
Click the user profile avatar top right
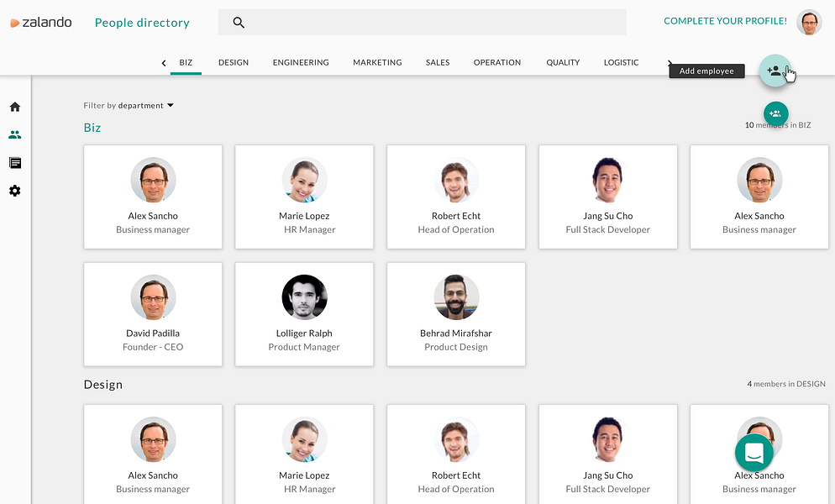coord(809,23)
